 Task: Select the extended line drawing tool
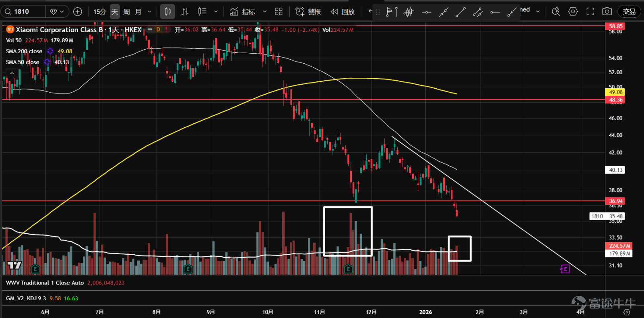click(444, 12)
